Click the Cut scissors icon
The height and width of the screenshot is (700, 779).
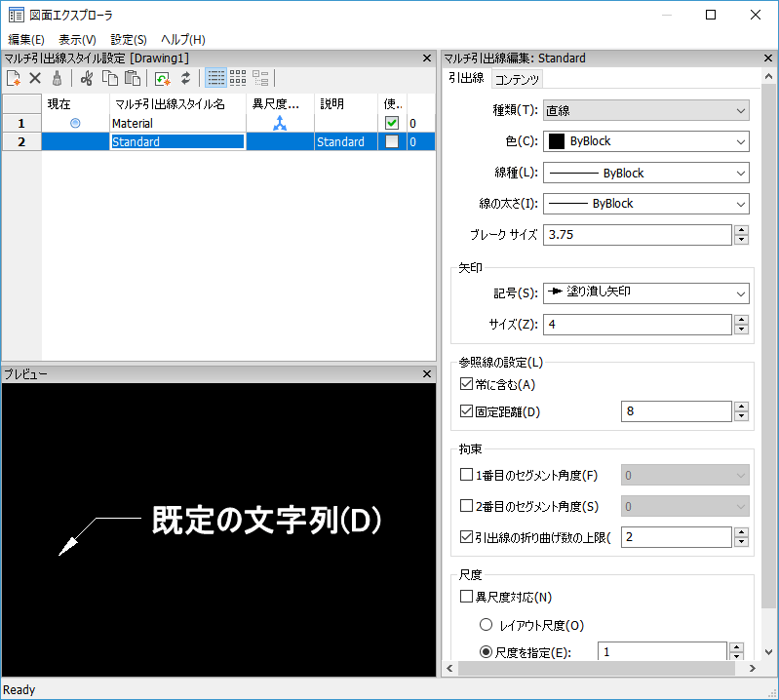click(x=87, y=79)
